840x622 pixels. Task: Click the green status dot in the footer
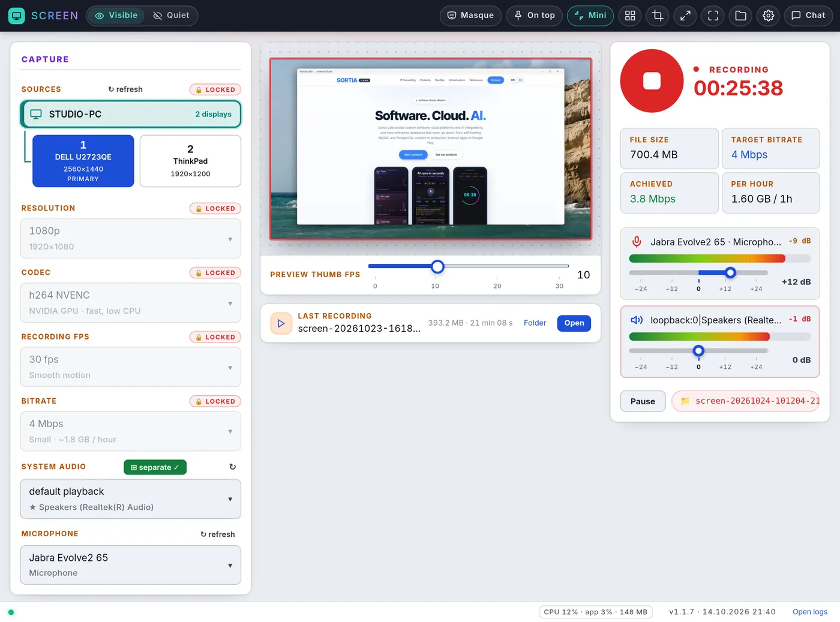coord(11,612)
